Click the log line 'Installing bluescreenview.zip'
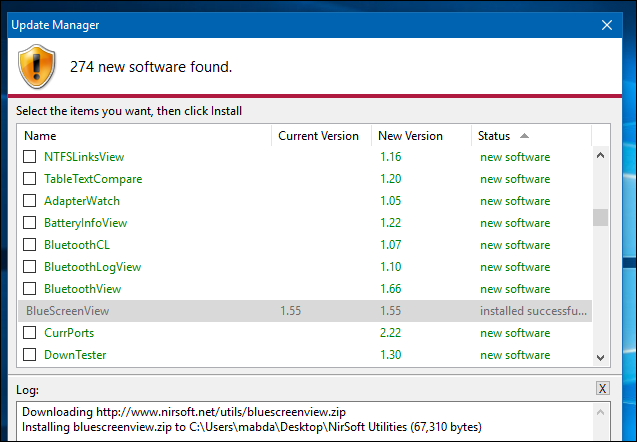The image size is (637, 442). click(252, 427)
